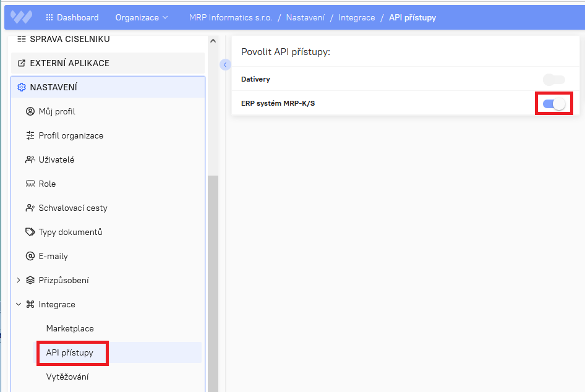Click the Uživatelé people icon
Viewport: 585px width, 392px height.
pos(30,160)
